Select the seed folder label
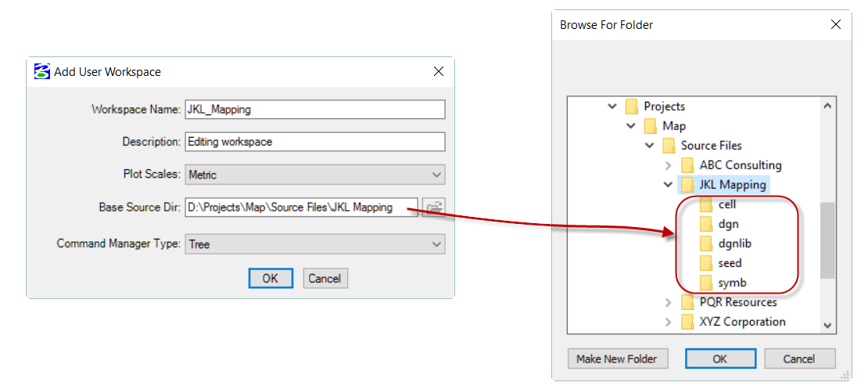The height and width of the screenshot is (386, 868). pos(730,263)
